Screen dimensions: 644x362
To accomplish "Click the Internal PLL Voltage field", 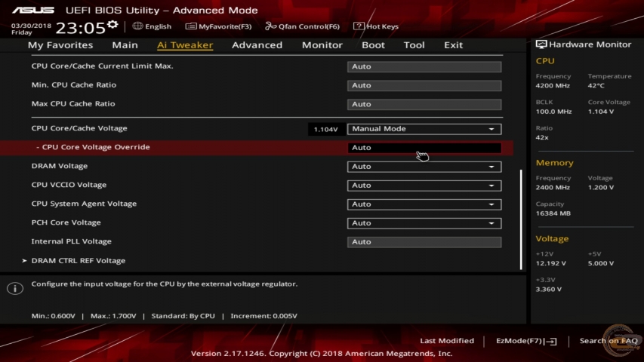I will pyautogui.click(x=424, y=242).
